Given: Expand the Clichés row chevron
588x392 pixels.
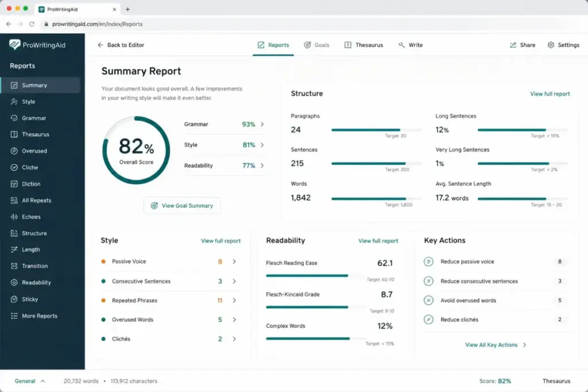Looking at the screenshot, I should [234, 339].
